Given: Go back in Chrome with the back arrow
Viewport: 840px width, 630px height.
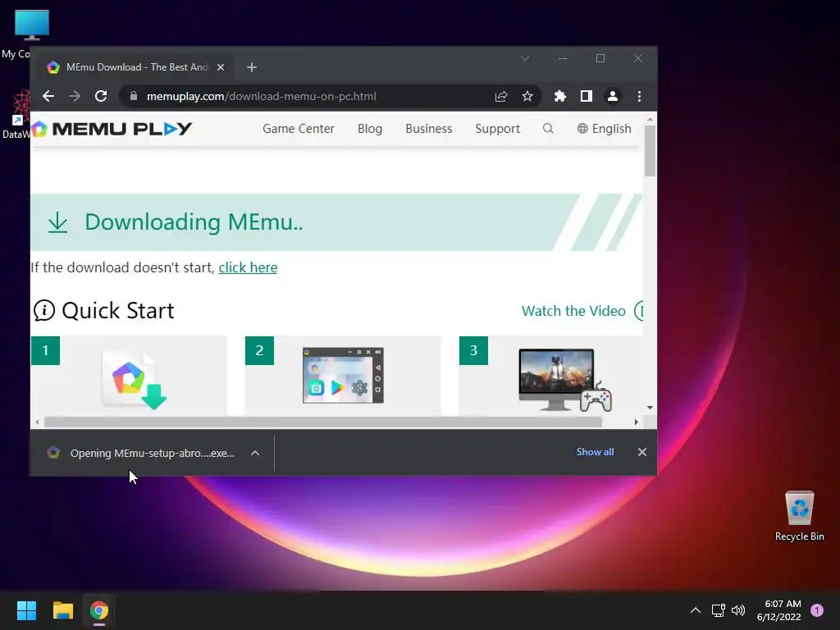Looking at the screenshot, I should tap(48, 97).
